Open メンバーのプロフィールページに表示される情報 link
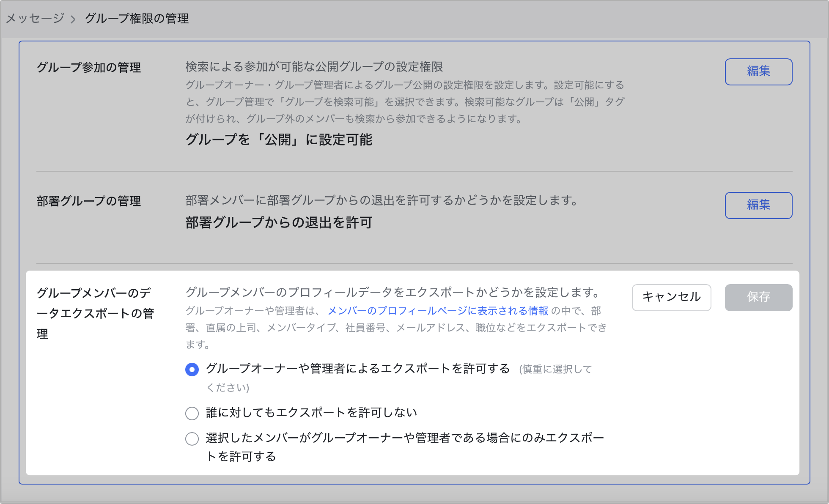This screenshot has width=829, height=504. 438,311
